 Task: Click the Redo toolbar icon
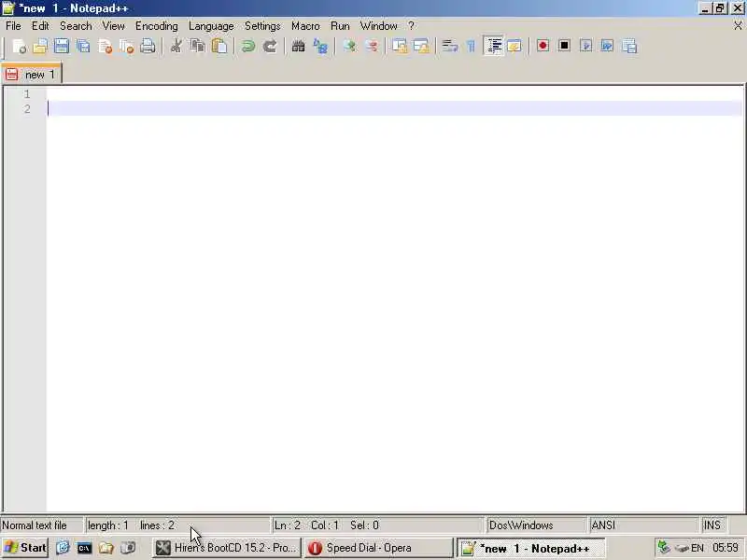270,46
